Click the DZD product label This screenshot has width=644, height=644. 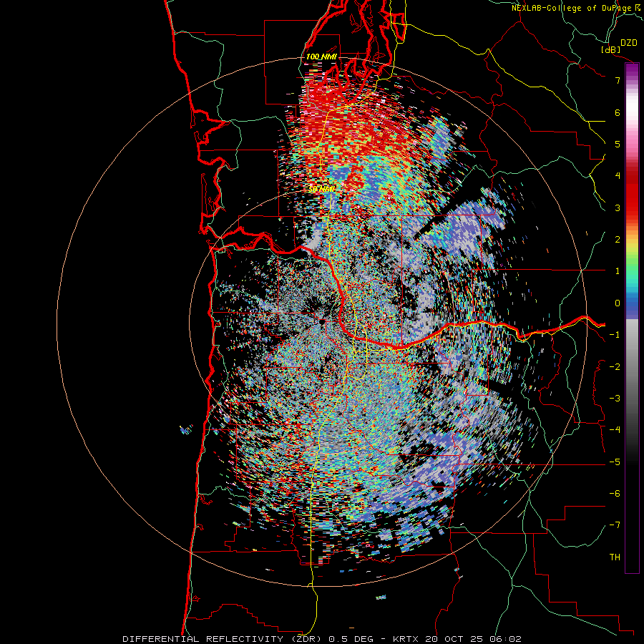coord(629,42)
